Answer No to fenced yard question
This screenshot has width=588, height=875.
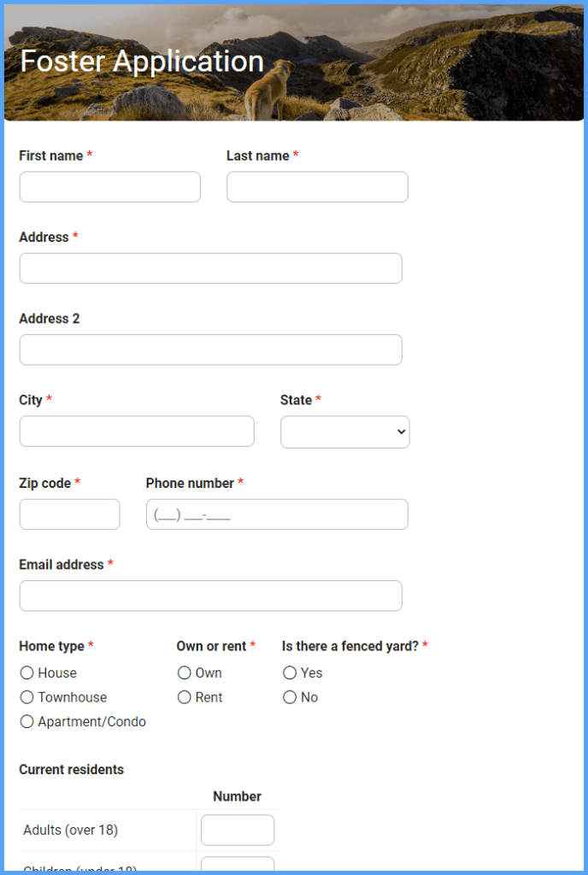(290, 697)
